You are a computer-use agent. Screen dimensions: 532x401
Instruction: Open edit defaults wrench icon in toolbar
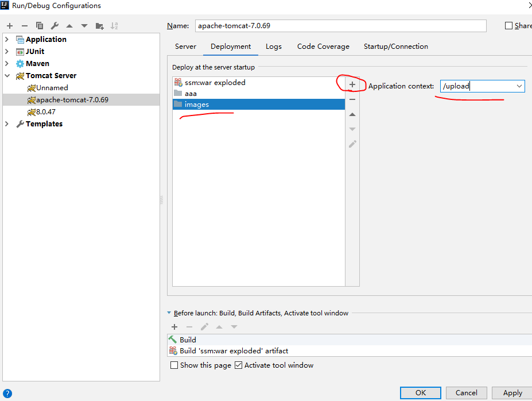point(55,26)
